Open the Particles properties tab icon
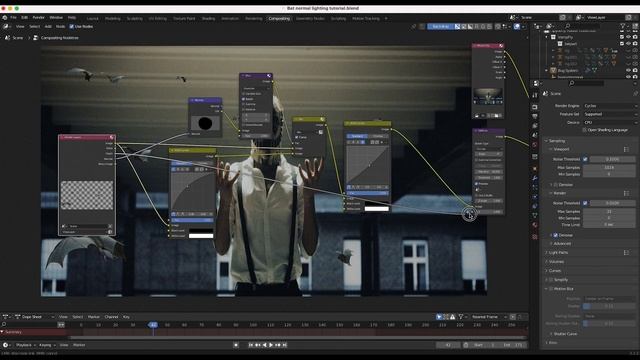 click(535, 187)
